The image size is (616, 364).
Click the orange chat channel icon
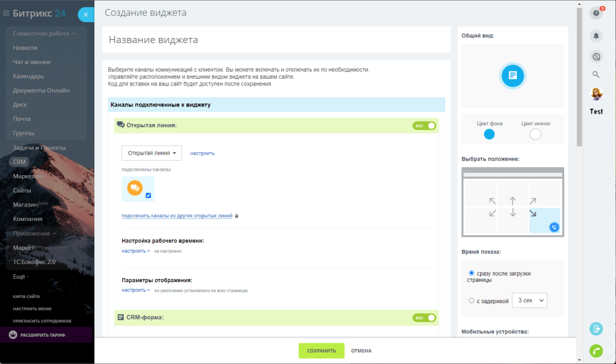click(x=135, y=188)
